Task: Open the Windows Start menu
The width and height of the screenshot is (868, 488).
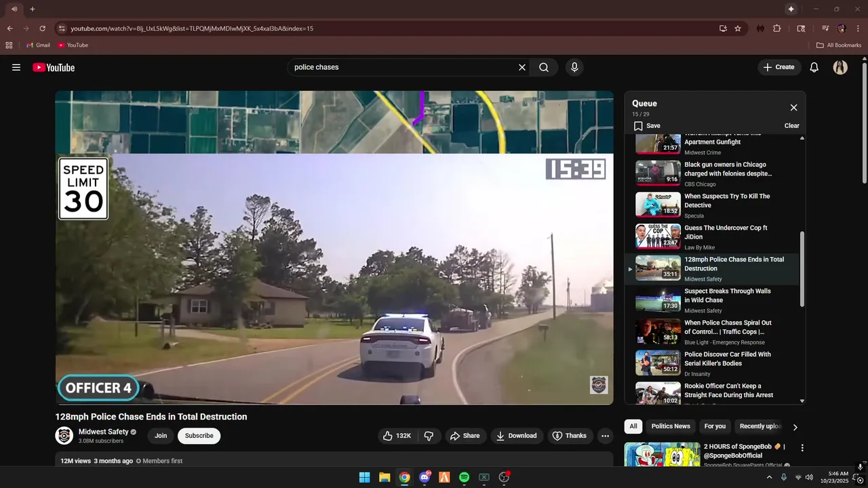Action: (x=365, y=477)
